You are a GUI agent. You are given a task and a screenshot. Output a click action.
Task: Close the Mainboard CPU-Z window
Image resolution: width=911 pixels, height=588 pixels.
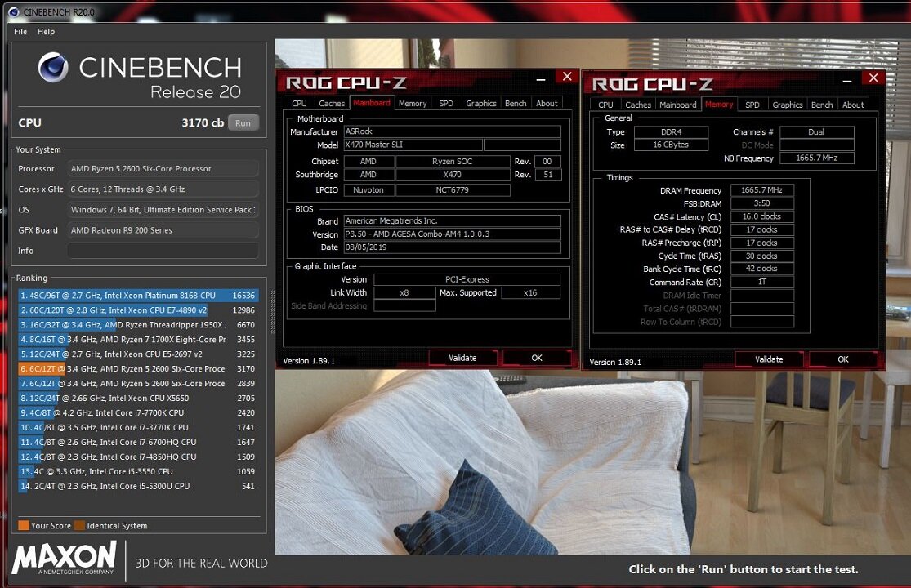coord(567,77)
